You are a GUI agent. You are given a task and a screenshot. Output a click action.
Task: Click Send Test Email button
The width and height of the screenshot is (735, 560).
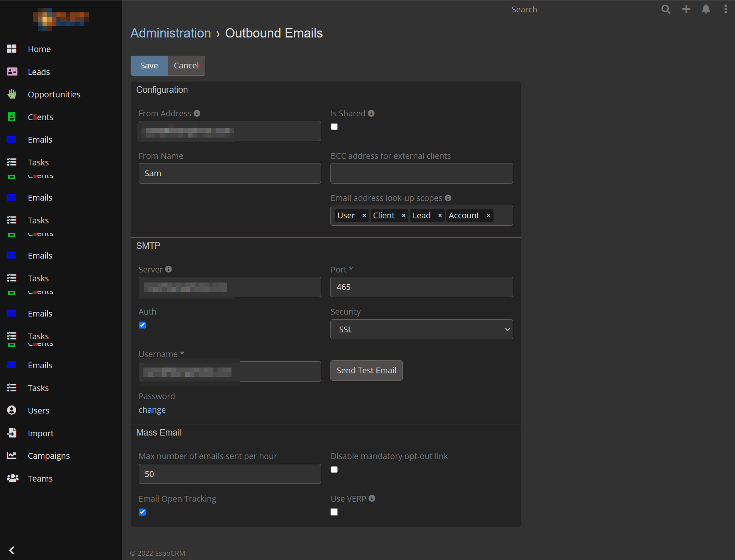pos(366,370)
